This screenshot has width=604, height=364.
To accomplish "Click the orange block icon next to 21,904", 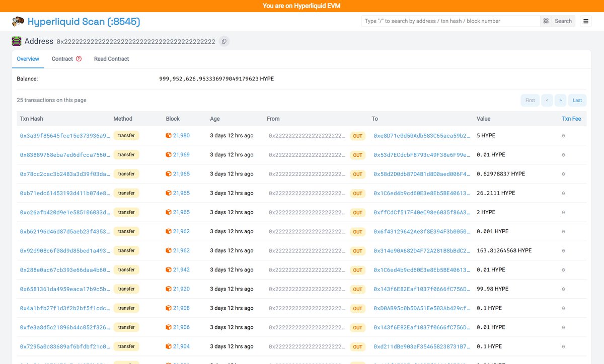I will [x=169, y=346].
